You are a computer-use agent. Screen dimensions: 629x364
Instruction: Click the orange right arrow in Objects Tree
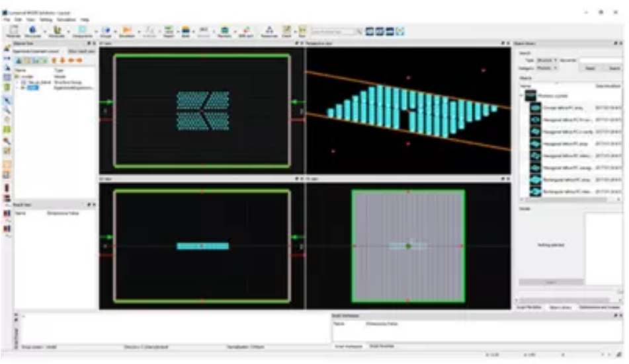point(80,61)
